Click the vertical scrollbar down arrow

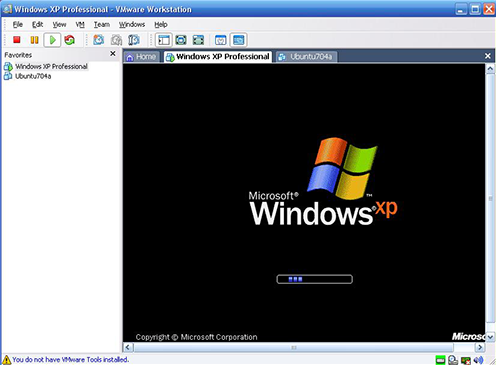490,337
